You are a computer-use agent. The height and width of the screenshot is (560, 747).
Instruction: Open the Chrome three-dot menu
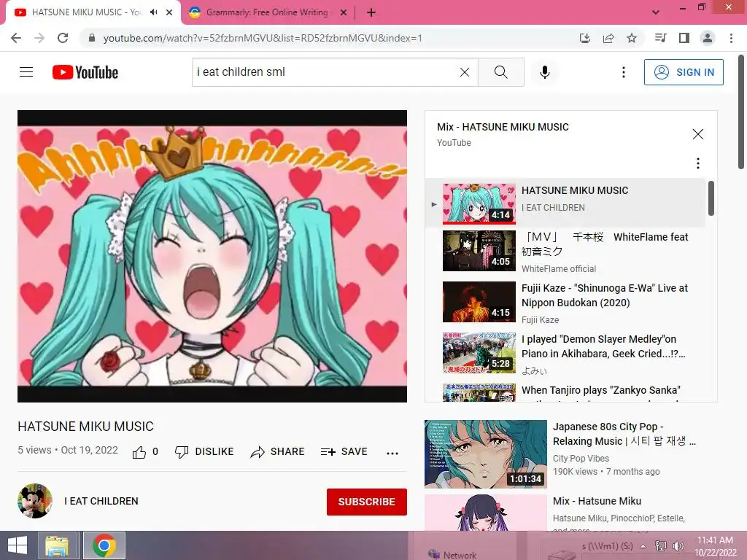(731, 38)
